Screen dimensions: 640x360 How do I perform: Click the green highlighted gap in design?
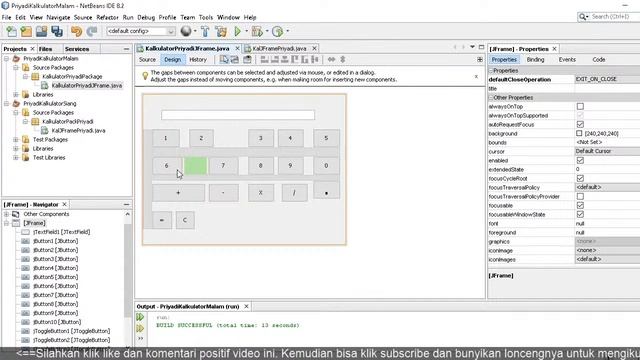click(196, 166)
